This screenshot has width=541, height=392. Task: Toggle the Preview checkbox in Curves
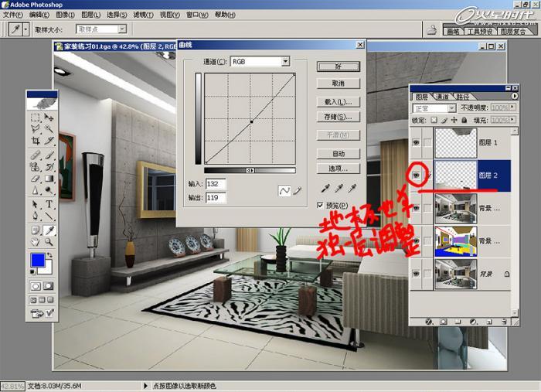pyautogui.click(x=320, y=206)
